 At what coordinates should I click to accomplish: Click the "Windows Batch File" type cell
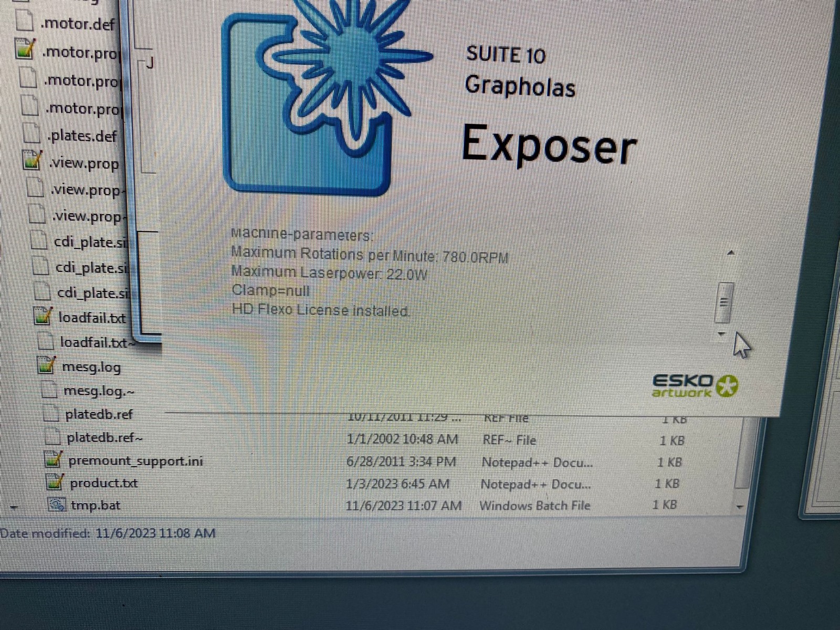click(534, 506)
